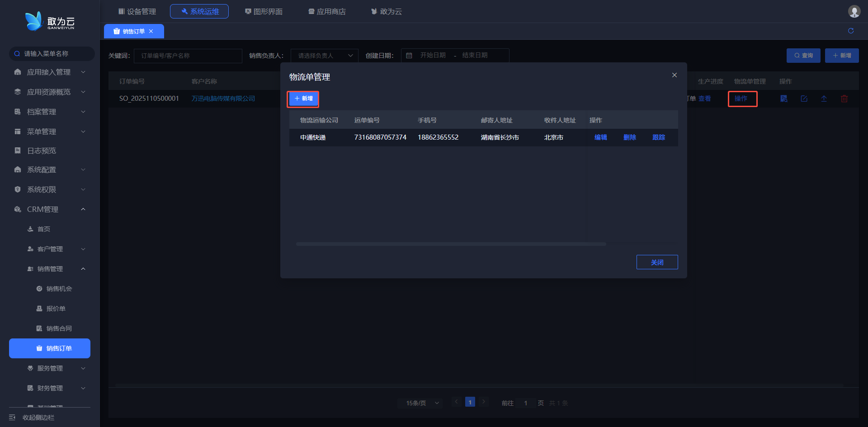Click the 关闭 button in the dialog
Image resolution: width=868 pixels, height=427 pixels.
[657, 262]
